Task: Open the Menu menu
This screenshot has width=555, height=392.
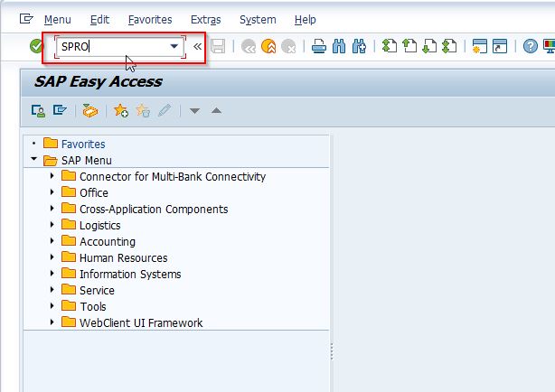Action: 57,20
